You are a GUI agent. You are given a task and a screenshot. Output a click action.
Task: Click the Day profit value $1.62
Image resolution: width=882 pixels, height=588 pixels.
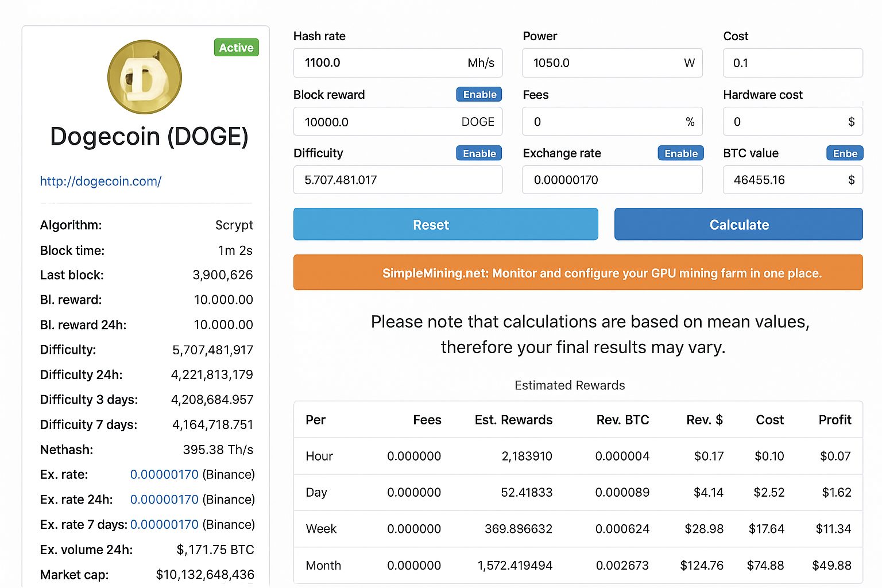[x=837, y=492]
